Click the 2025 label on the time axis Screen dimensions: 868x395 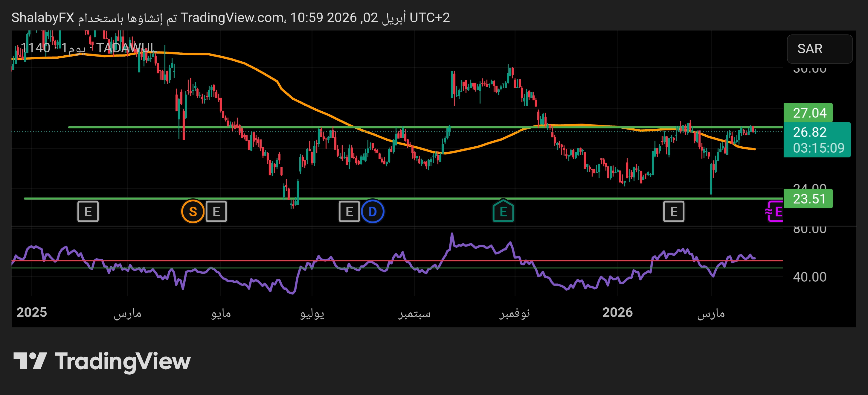tap(32, 312)
